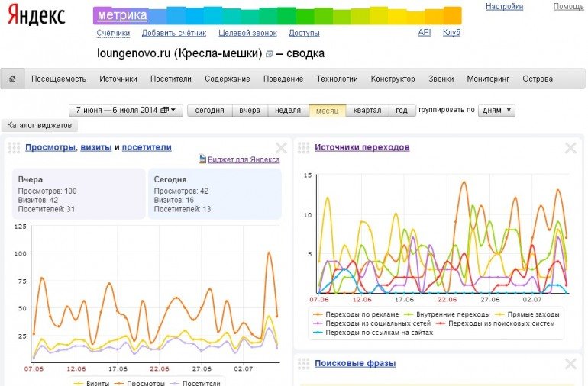This screenshot has height=386, width=588.
Task: Click the Яндекс logo
Action: tap(37, 16)
